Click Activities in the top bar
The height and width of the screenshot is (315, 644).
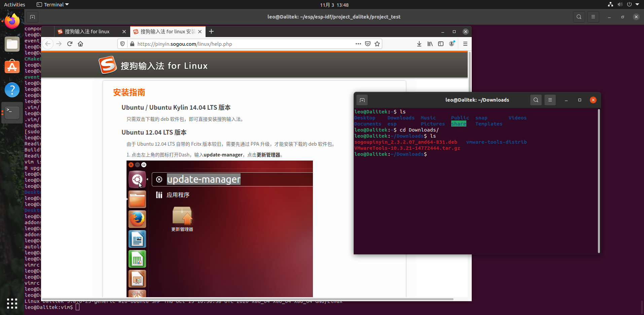14,5
